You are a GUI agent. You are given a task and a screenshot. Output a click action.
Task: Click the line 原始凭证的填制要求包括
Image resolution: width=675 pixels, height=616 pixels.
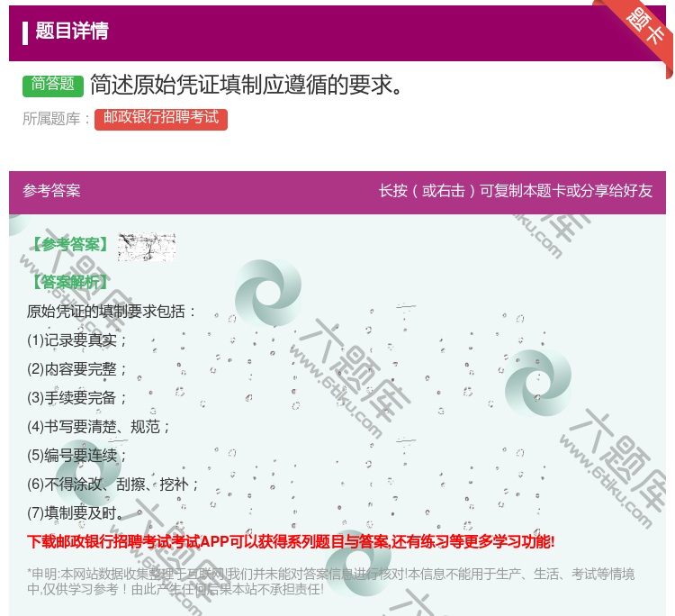112,311
